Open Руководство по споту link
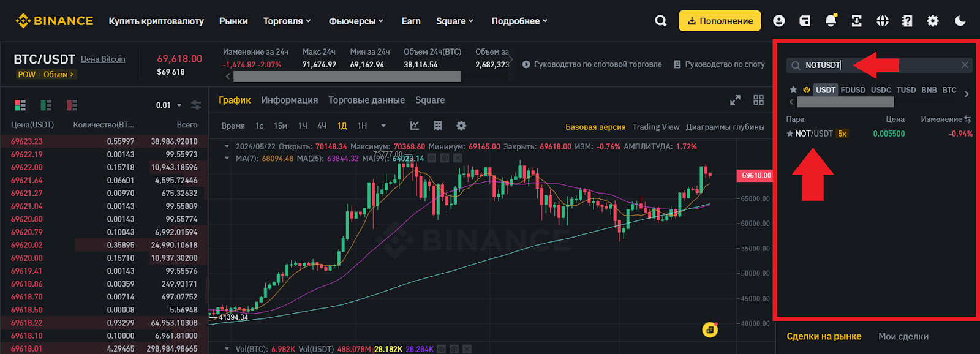The image size is (980, 354). pyautogui.click(x=719, y=64)
